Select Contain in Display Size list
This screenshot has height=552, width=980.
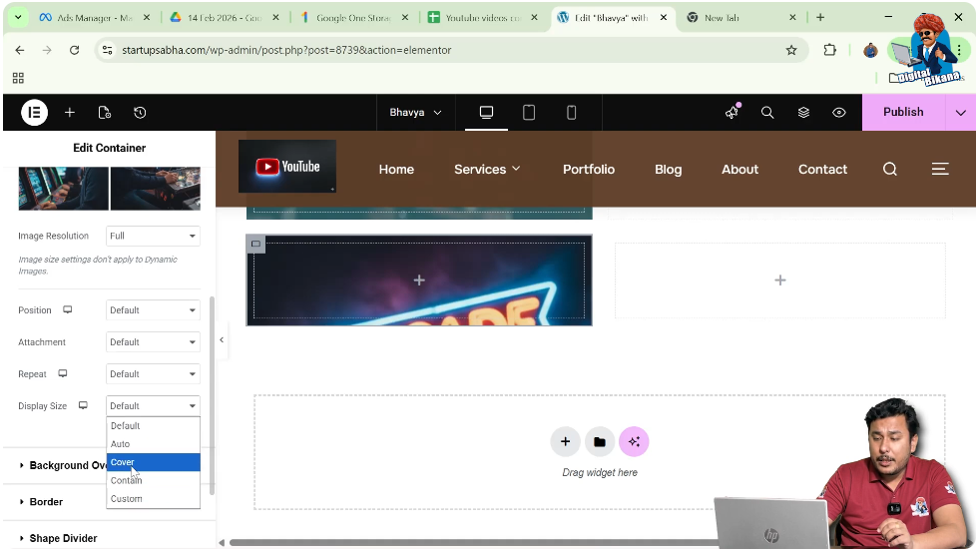pos(153,480)
